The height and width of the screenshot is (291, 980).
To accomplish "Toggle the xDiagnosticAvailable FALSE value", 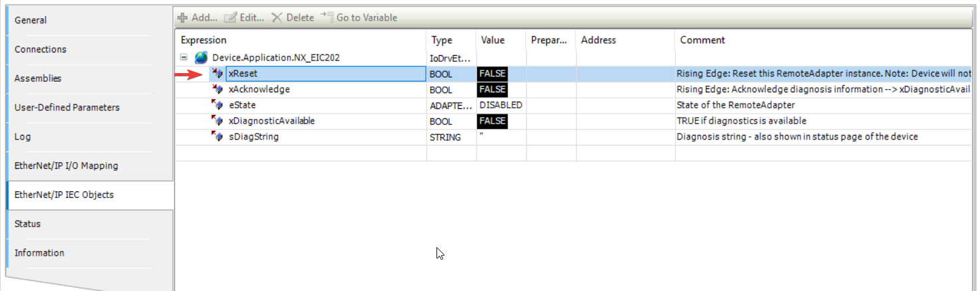I will click(492, 121).
